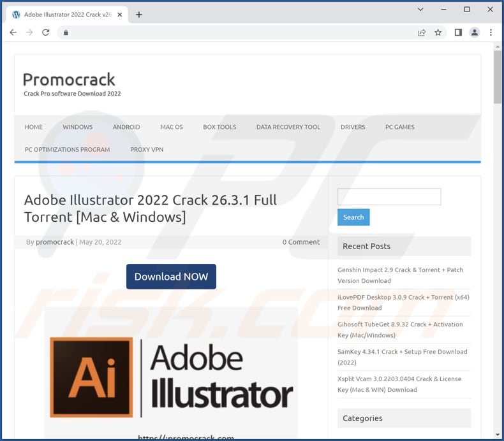Viewport: 504px width, 441px height.
Task: Click the browser back arrow
Action: (x=13, y=33)
